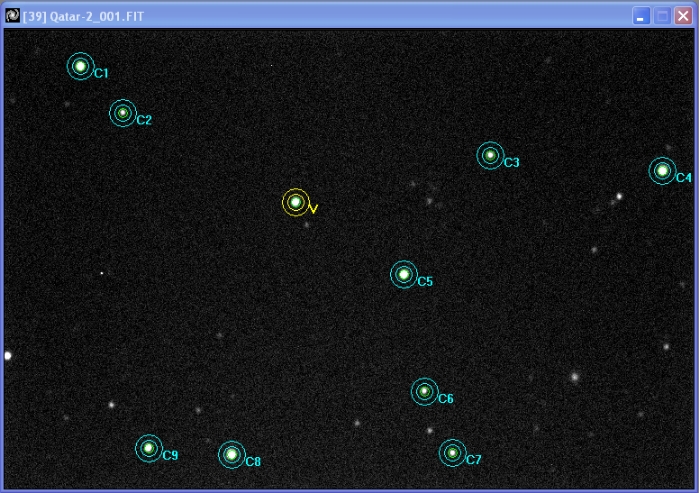Close the Qatar-2_001.FIT image window
Viewport: 699px width, 493px height.
[x=683, y=15]
